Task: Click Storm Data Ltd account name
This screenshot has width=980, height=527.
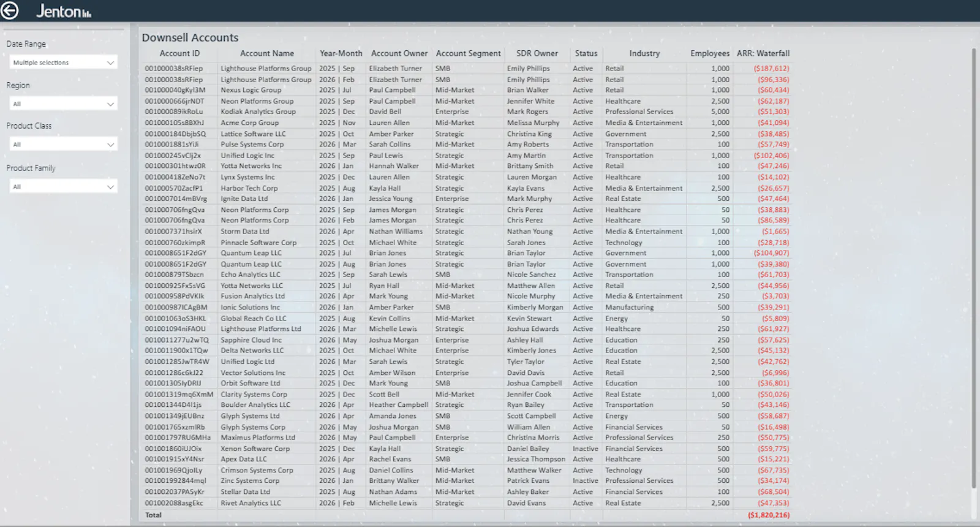Action: pyautogui.click(x=244, y=232)
